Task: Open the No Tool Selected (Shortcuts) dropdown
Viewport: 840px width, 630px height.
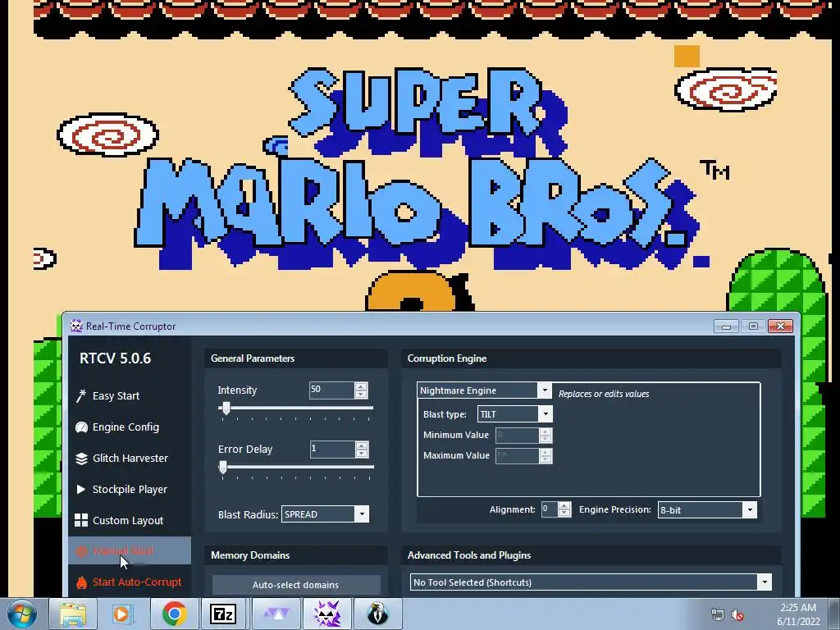Action: click(x=591, y=582)
